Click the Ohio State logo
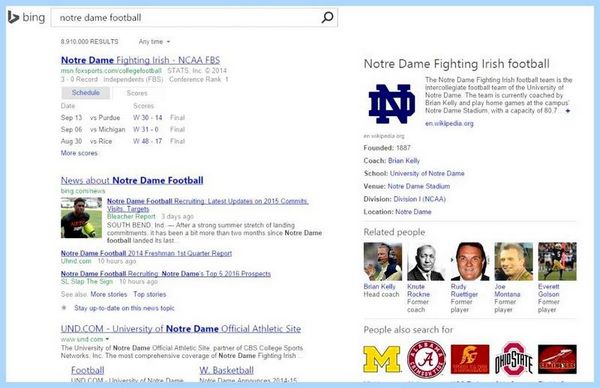 tap(514, 359)
